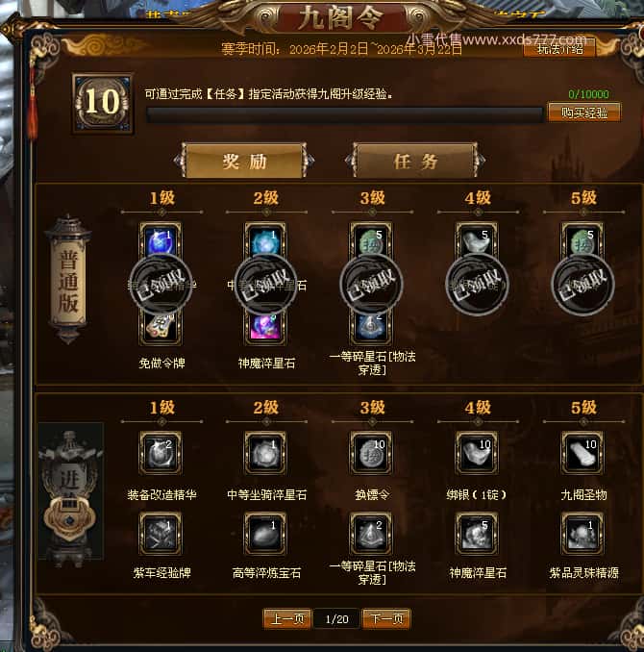The width and height of the screenshot is (644, 652).
Task: Click the advanced row 神魔淬星石 icon
Action: pyautogui.click(x=477, y=534)
